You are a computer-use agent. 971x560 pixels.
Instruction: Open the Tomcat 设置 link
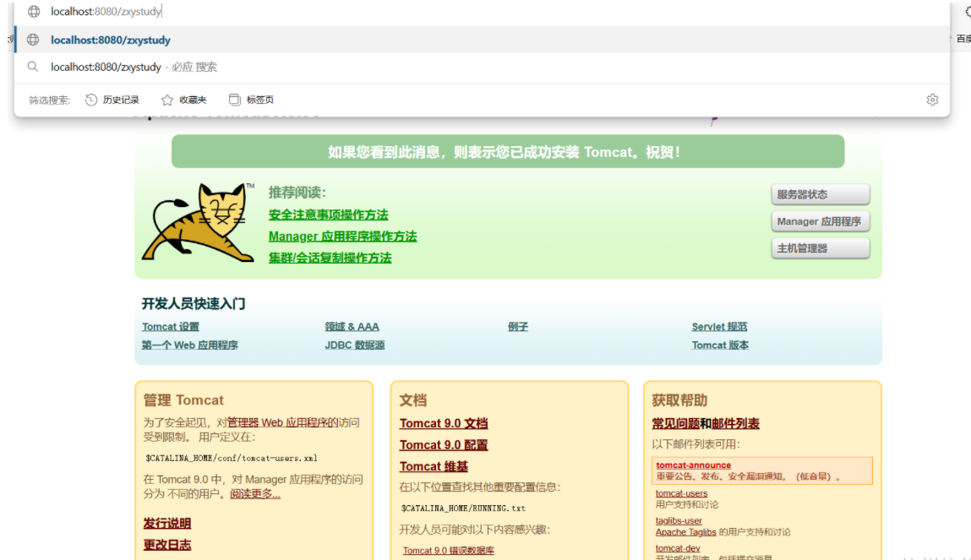[171, 327]
